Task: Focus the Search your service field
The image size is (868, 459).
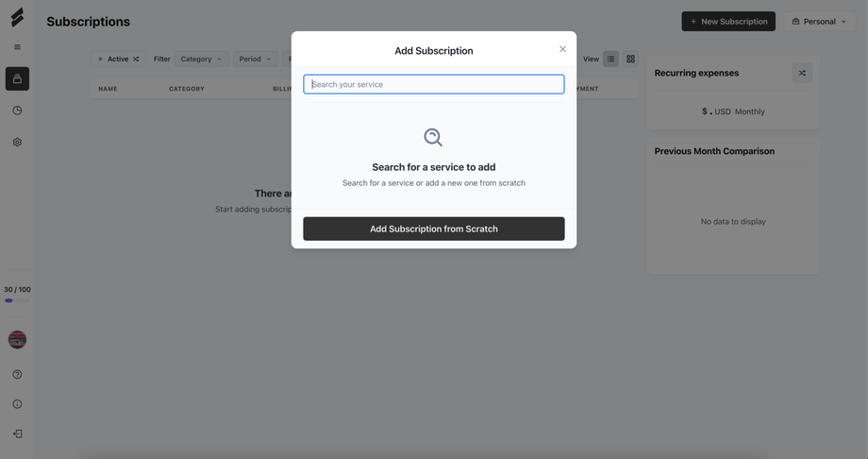Action: 434,84
